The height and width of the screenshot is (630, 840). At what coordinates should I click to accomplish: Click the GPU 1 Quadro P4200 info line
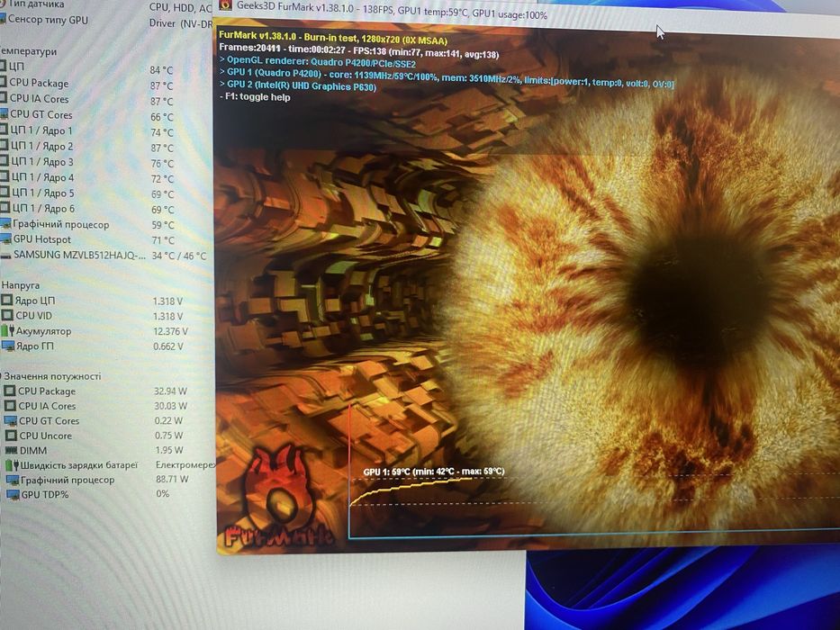coord(447,76)
